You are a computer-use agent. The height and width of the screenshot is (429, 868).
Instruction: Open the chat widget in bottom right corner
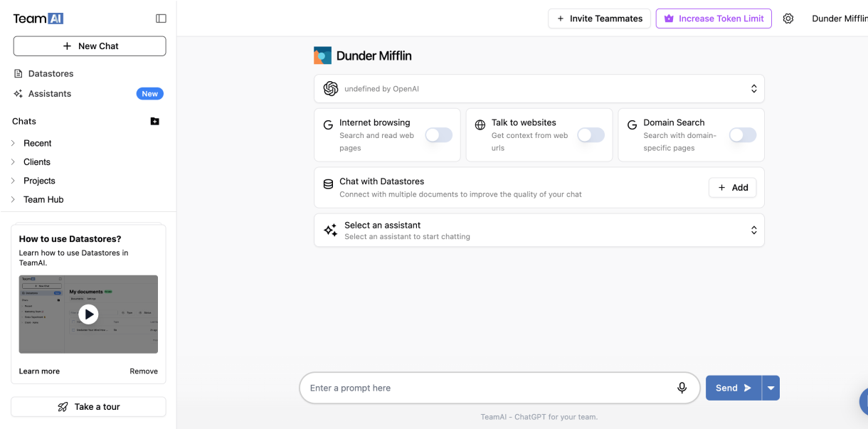pyautogui.click(x=863, y=401)
